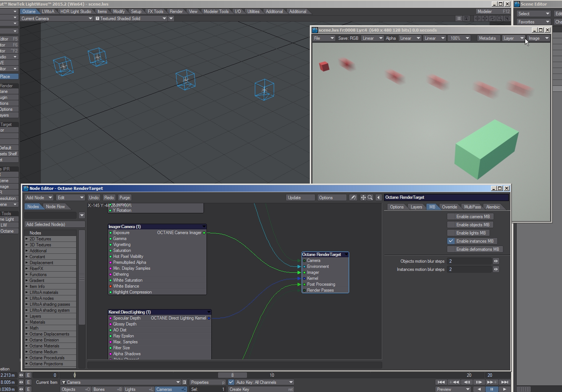The width and height of the screenshot is (562, 392).
Task: Click the viewport extra options dropdown arrow
Action: tap(171, 19)
